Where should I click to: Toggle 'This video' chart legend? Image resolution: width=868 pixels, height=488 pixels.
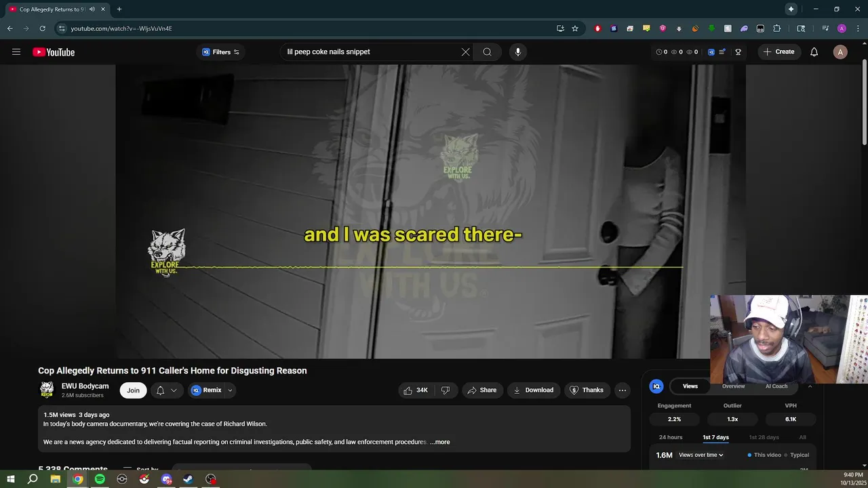click(x=764, y=455)
